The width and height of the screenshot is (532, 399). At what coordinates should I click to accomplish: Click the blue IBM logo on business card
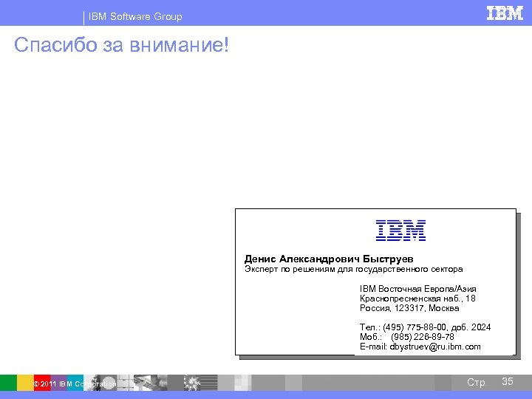click(x=400, y=231)
